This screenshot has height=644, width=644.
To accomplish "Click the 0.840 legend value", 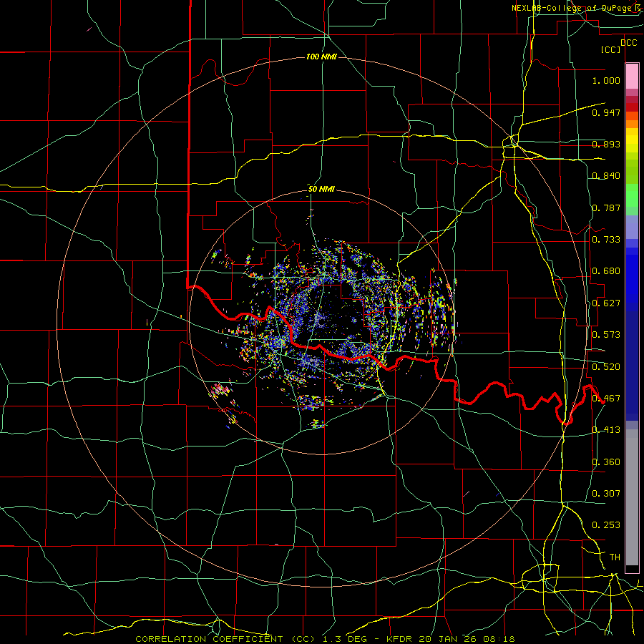I will click(606, 176).
